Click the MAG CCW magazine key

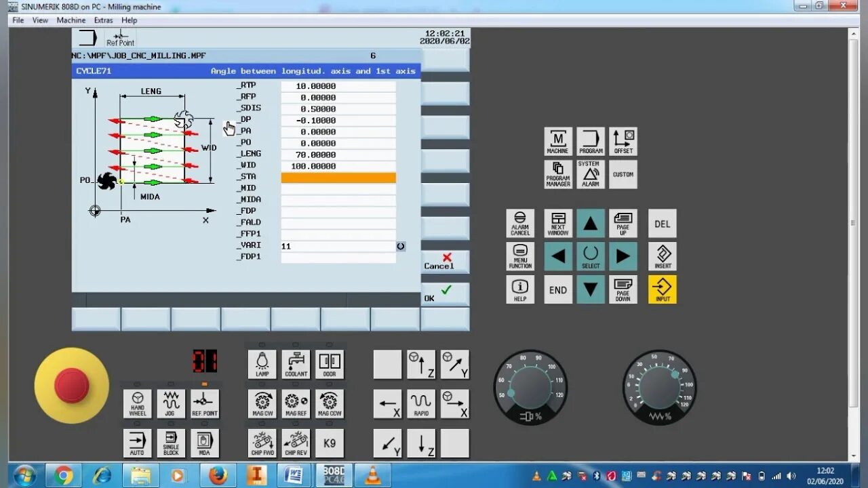click(x=330, y=403)
